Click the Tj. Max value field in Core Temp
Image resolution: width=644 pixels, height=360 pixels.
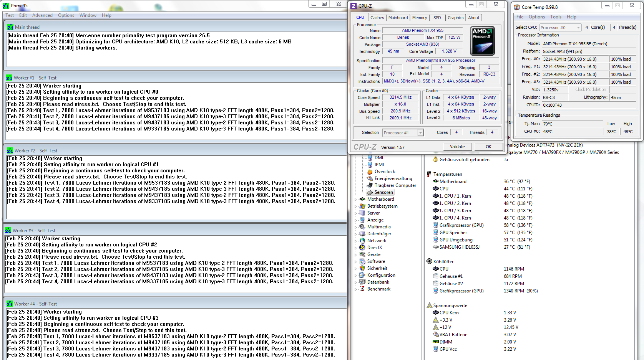pos(573,124)
